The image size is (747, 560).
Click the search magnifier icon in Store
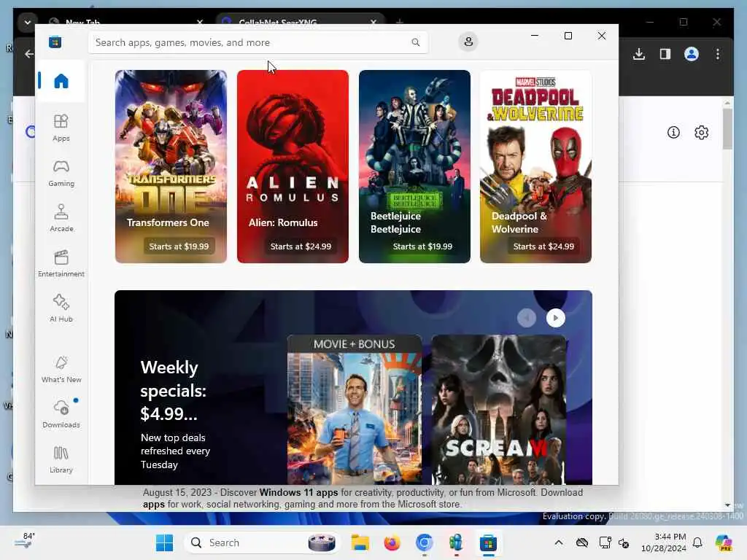415,42
